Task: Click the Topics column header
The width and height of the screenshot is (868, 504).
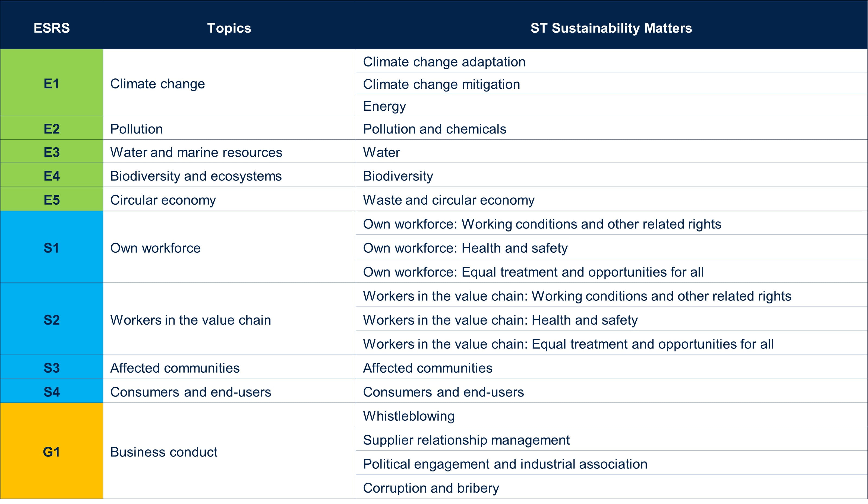Action: pos(229,28)
